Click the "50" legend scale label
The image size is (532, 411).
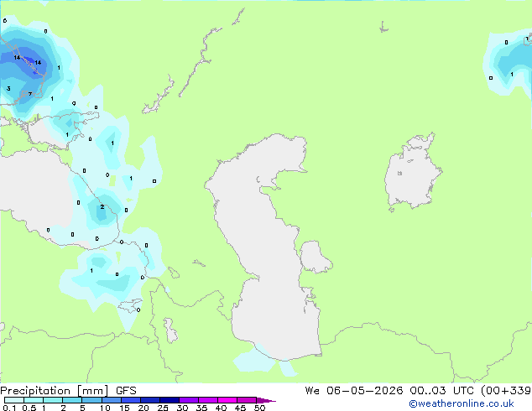pyautogui.click(x=259, y=408)
